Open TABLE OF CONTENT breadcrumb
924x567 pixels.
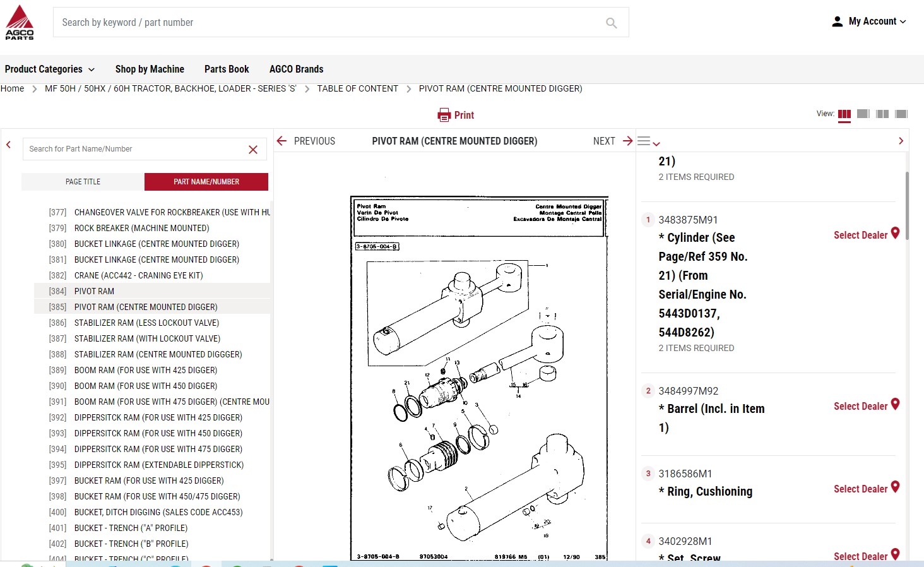click(357, 88)
